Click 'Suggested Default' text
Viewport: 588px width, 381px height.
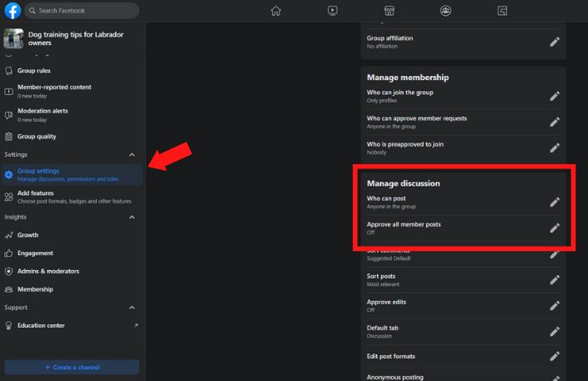coord(389,258)
